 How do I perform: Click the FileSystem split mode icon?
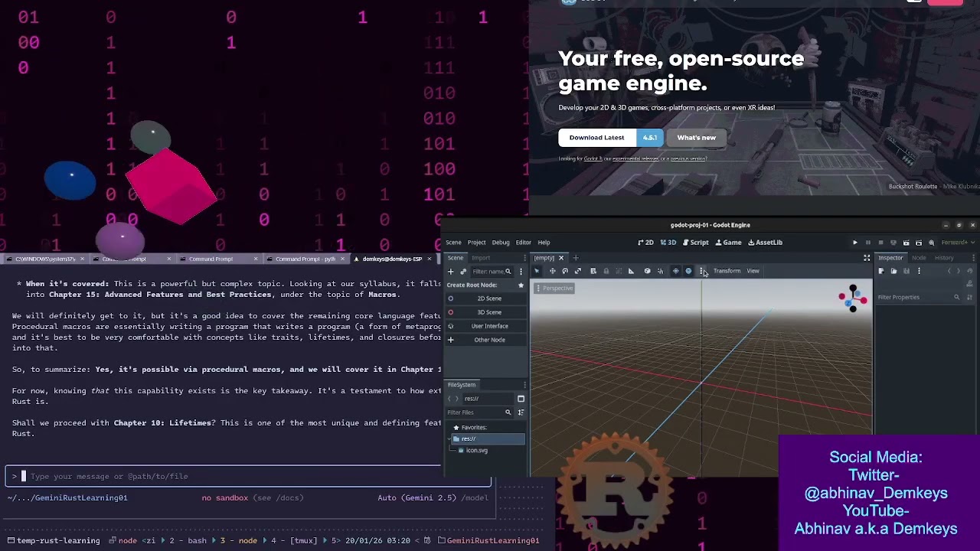click(521, 399)
